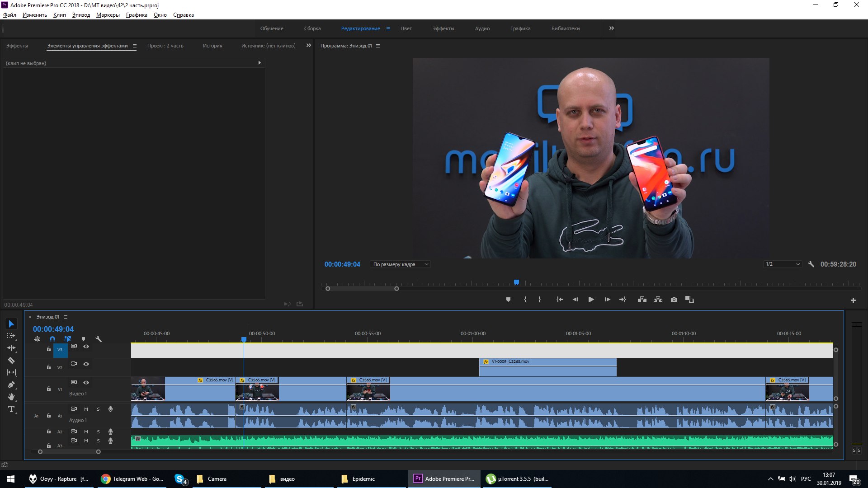The width and height of the screenshot is (868, 488).
Task: Click the Comparison View icon
Action: click(689, 300)
